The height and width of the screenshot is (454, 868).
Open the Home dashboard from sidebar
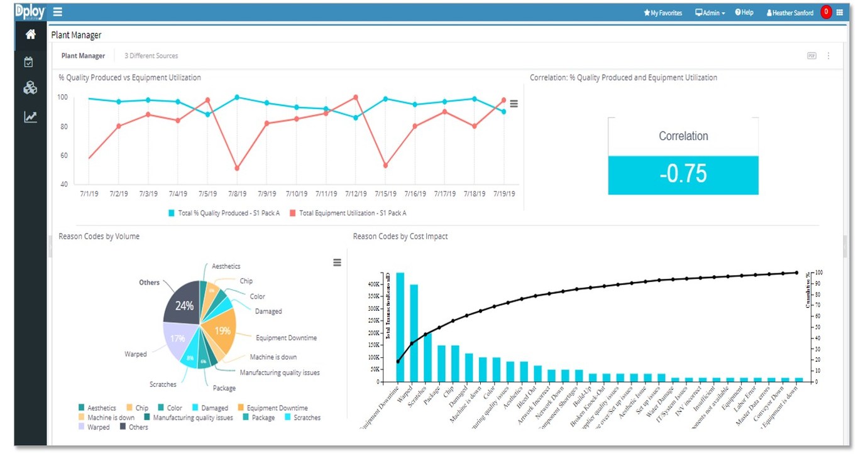point(30,35)
